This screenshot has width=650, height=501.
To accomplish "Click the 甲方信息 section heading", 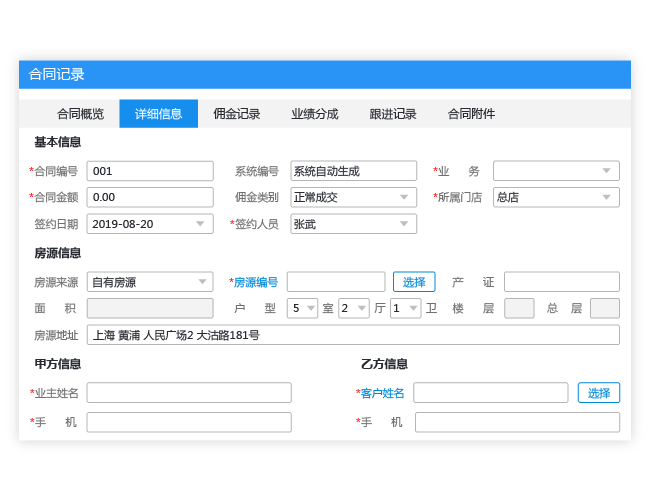I will point(58,364).
